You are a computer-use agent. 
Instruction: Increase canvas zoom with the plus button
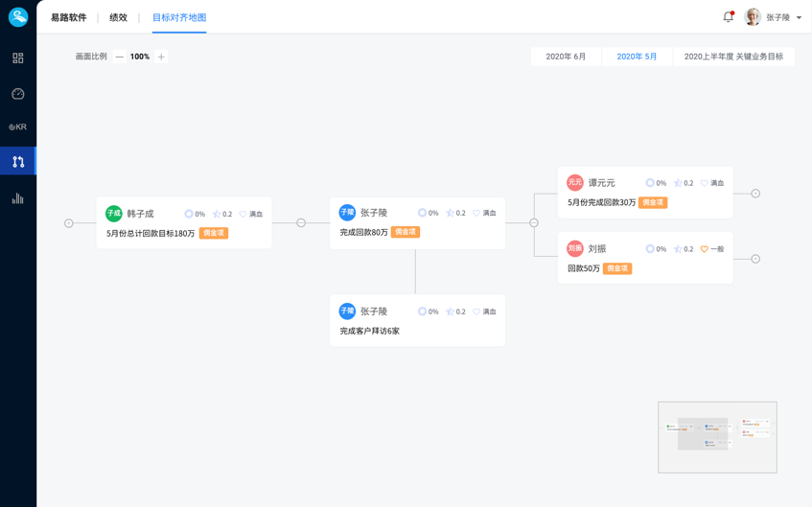coord(161,57)
